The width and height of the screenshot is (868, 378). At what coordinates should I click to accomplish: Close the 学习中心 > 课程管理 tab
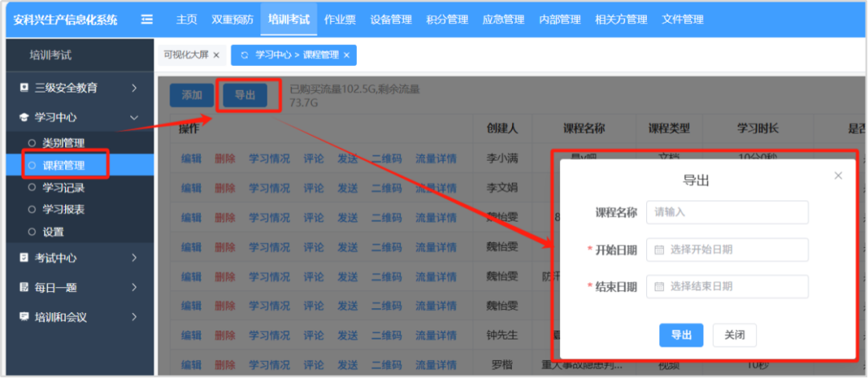(346, 55)
